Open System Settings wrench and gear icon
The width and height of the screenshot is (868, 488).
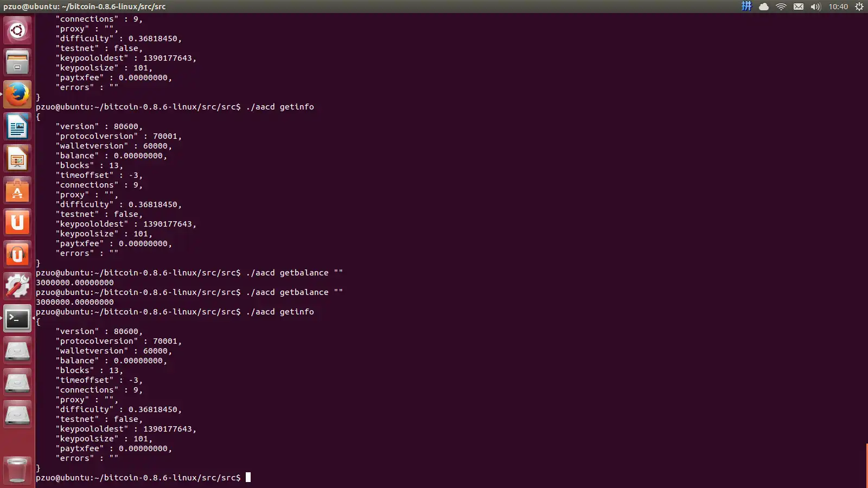17,286
